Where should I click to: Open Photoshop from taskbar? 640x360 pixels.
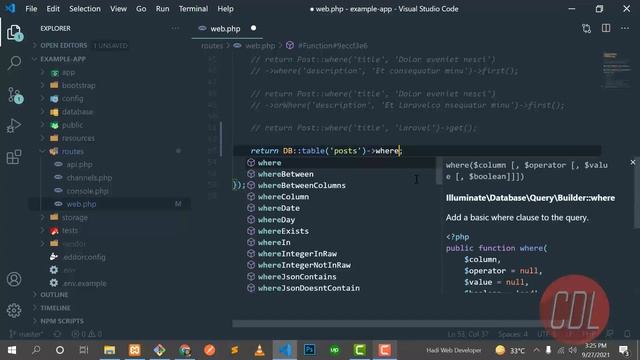coord(310,350)
